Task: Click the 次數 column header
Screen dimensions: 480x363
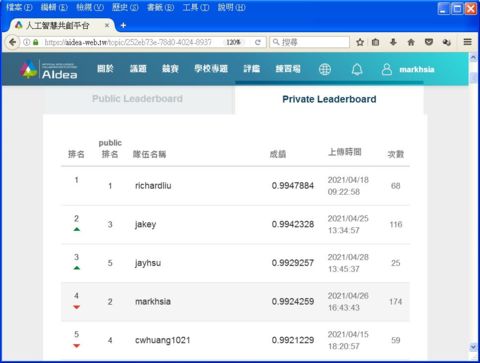Action: point(396,154)
